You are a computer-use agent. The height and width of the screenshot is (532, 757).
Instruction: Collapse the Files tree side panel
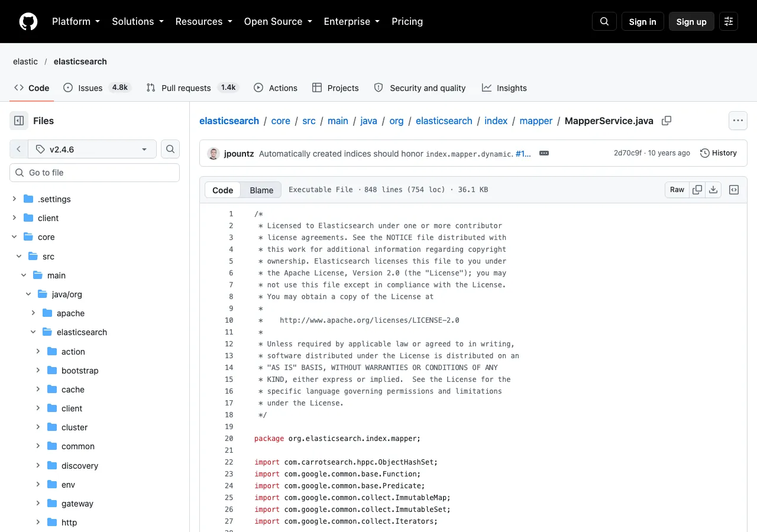coord(19,121)
